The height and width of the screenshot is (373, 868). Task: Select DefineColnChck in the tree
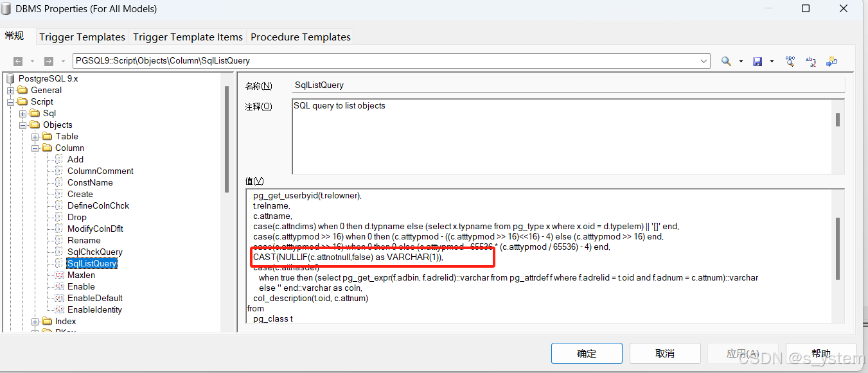[98, 205]
